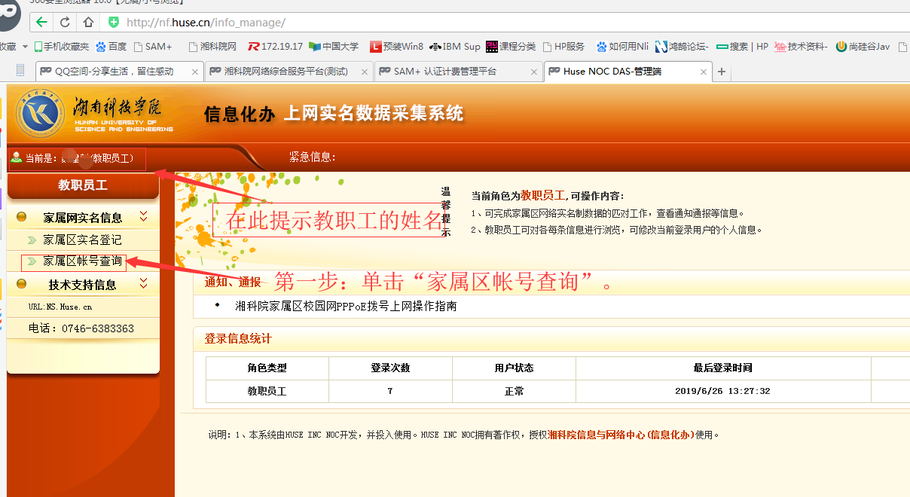Image resolution: width=910 pixels, height=497 pixels.
Task: Open 家属区实名登记 in sidebar
Action: click(x=82, y=240)
